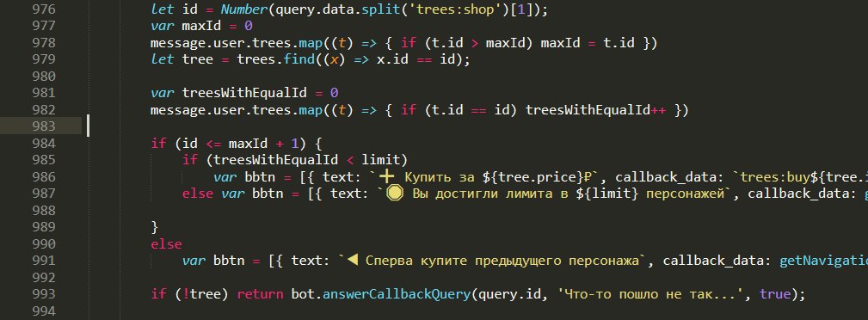Viewport: 868px width, 320px height.
Task: Click the plus emoji before 'Купить за'
Action: coord(386,176)
